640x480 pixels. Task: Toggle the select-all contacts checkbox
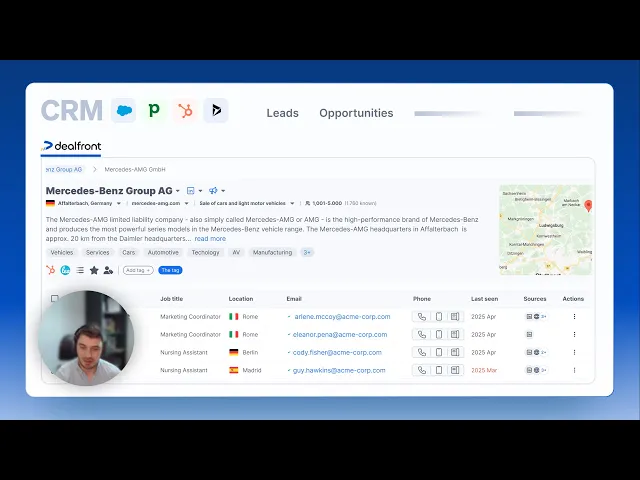coord(54,298)
